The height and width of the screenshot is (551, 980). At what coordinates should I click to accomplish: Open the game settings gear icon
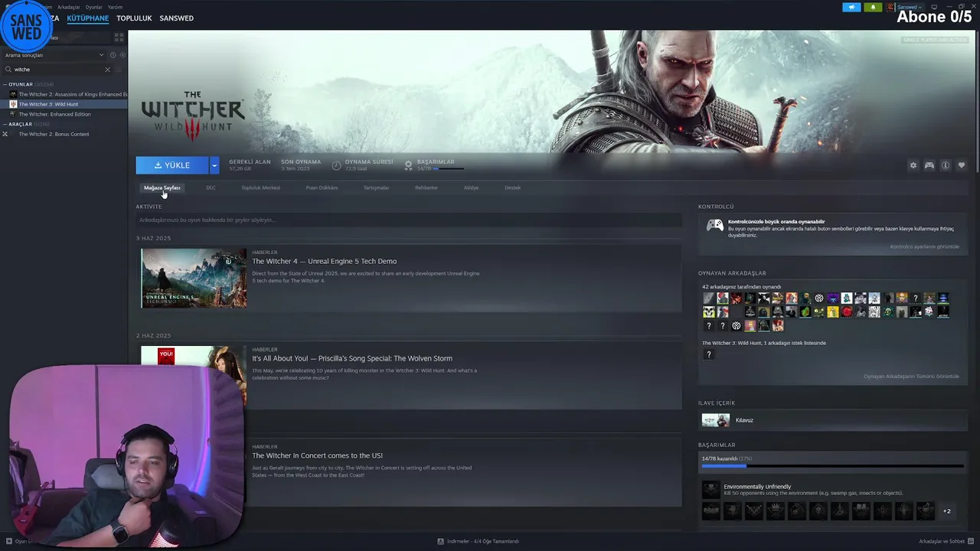pos(913,165)
